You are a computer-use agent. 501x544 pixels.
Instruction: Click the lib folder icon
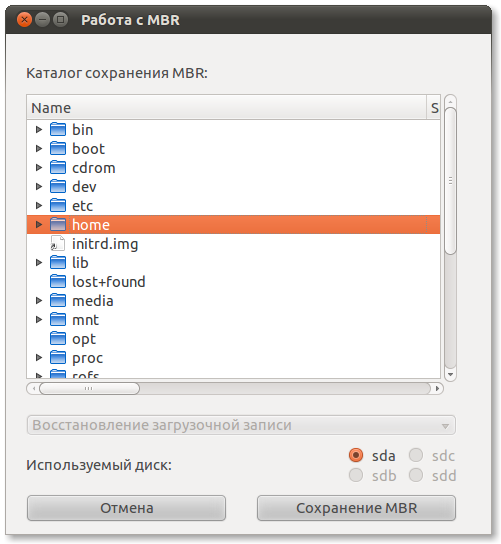click(x=58, y=262)
